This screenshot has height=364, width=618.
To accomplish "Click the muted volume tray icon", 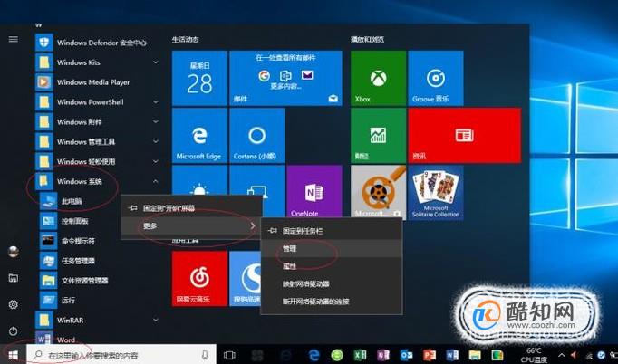I will 575,355.
